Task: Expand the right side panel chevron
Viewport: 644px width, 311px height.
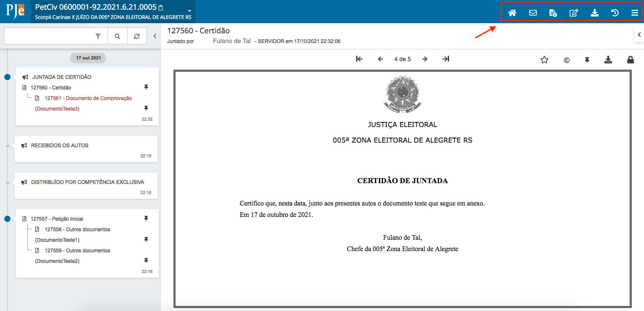Action: pyautogui.click(x=639, y=35)
